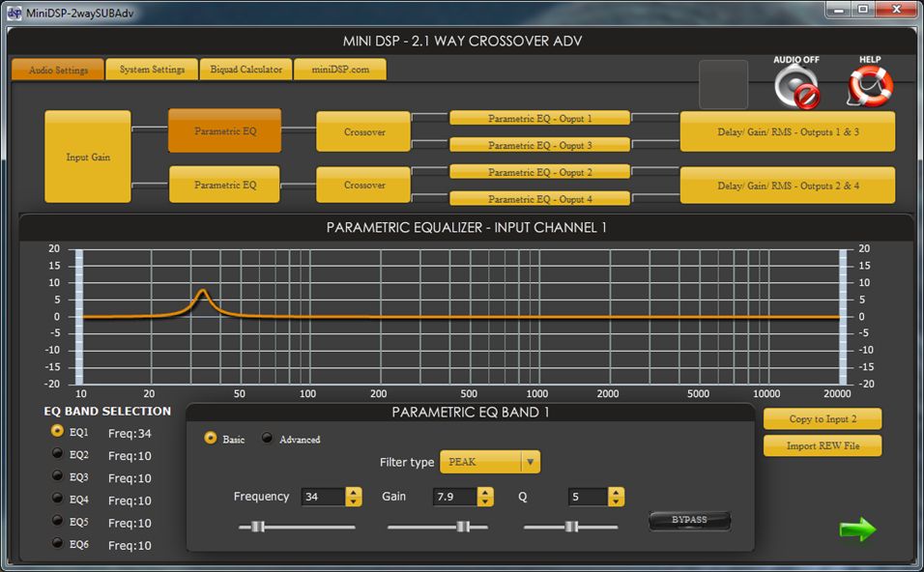This screenshot has width=924, height=572.
Task: Click the EQ curve peak on graph
Action: click(x=203, y=291)
